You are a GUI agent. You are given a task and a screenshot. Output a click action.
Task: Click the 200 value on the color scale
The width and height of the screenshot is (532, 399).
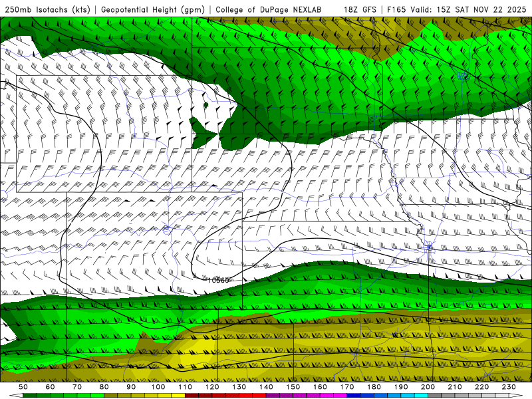coord(428,387)
